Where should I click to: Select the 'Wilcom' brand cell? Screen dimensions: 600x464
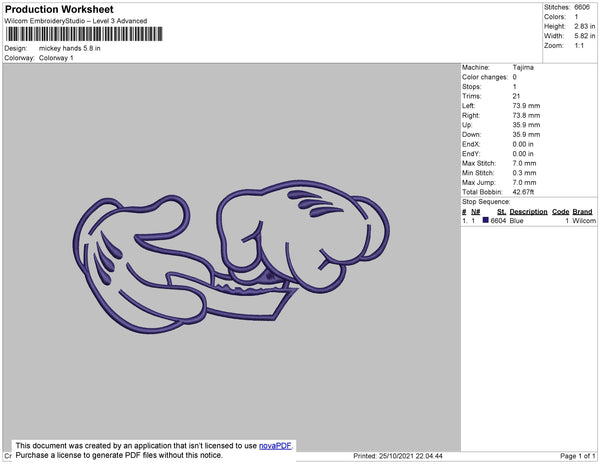(584, 221)
